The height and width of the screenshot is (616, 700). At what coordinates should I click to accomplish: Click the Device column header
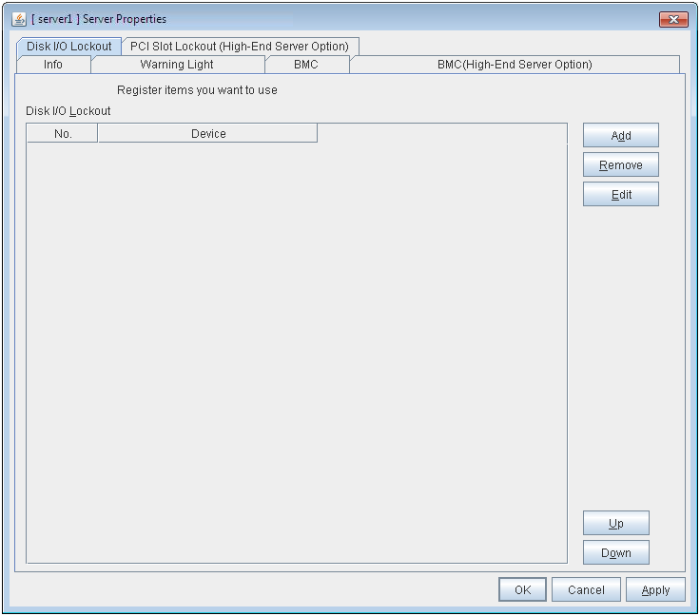click(207, 133)
